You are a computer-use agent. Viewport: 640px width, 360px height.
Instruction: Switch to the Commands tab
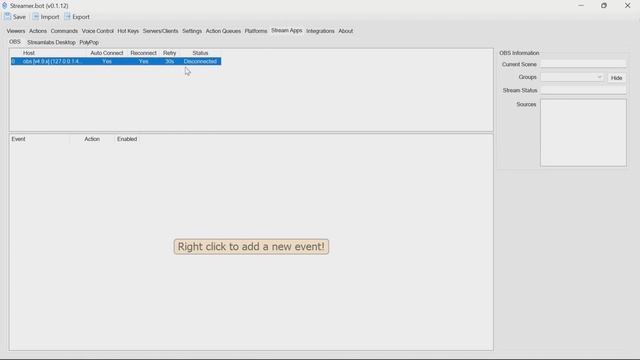pyautogui.click(x=64, y=31)
